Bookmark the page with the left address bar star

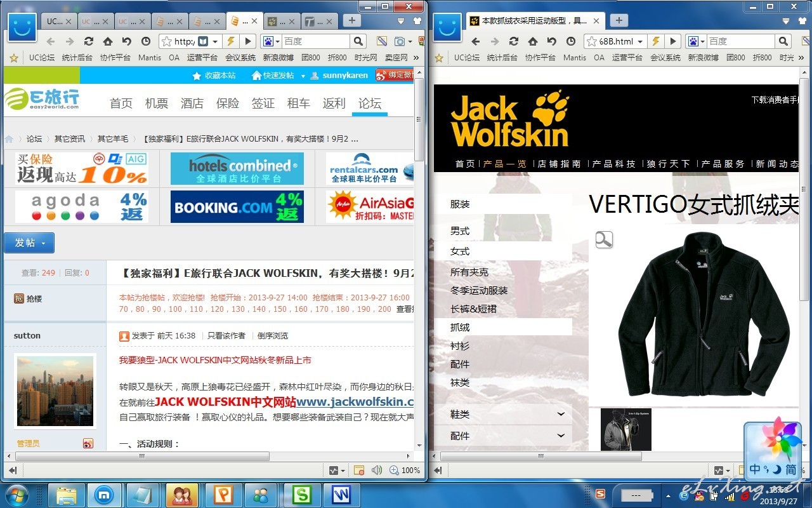tap(167, 41)
